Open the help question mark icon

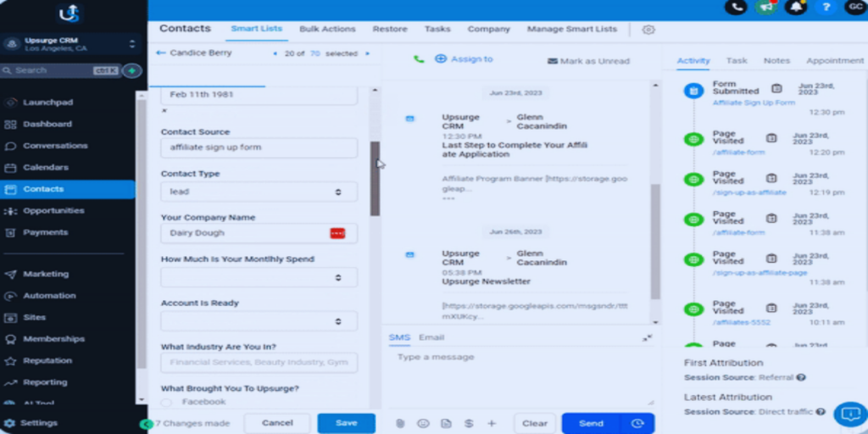826,7
